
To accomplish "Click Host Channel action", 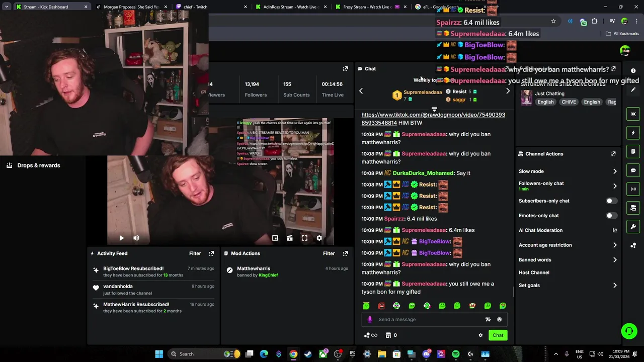I will [534, 273].
